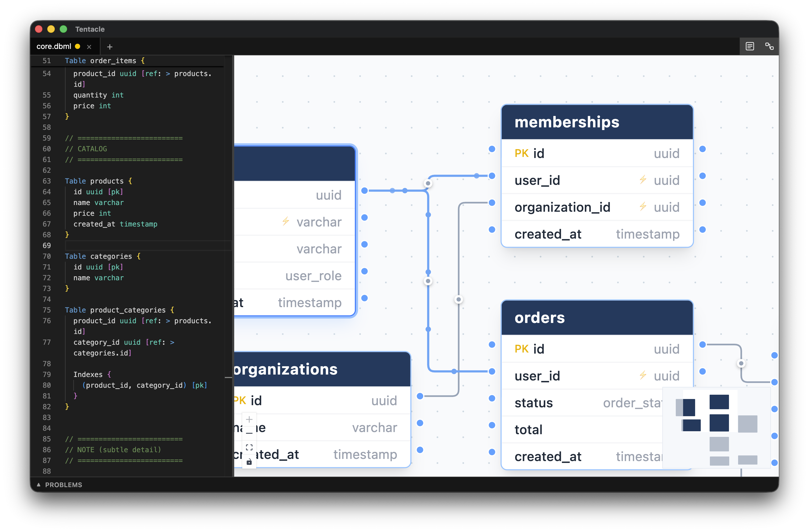This screenshot has width=809, height=532.
Task: Click memberships user_id foreign key icon
Action: pyautogui.click(x=642, y=179)
